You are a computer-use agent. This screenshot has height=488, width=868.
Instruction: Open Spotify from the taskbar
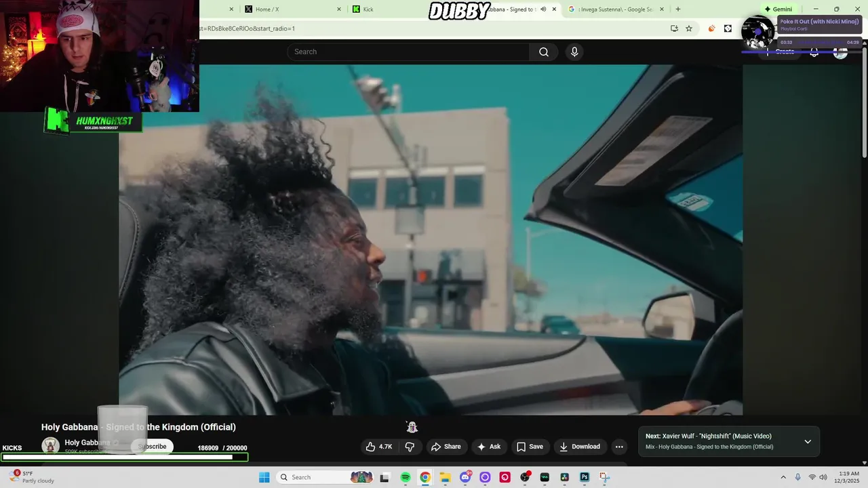(x=406, y=477)
